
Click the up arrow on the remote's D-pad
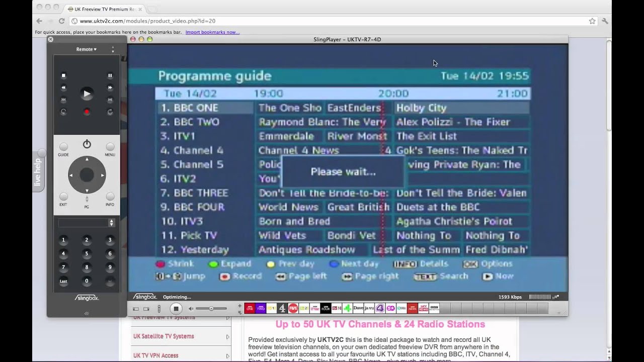[x=87, y=159]
